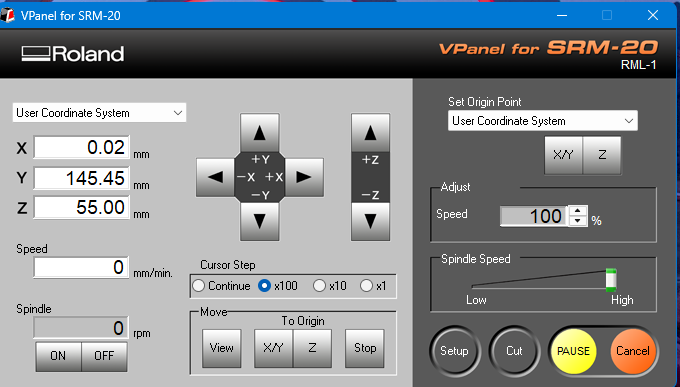Raise the spindle with +Z arrow
Screen dimensions: 680x387
click(370, 133)
